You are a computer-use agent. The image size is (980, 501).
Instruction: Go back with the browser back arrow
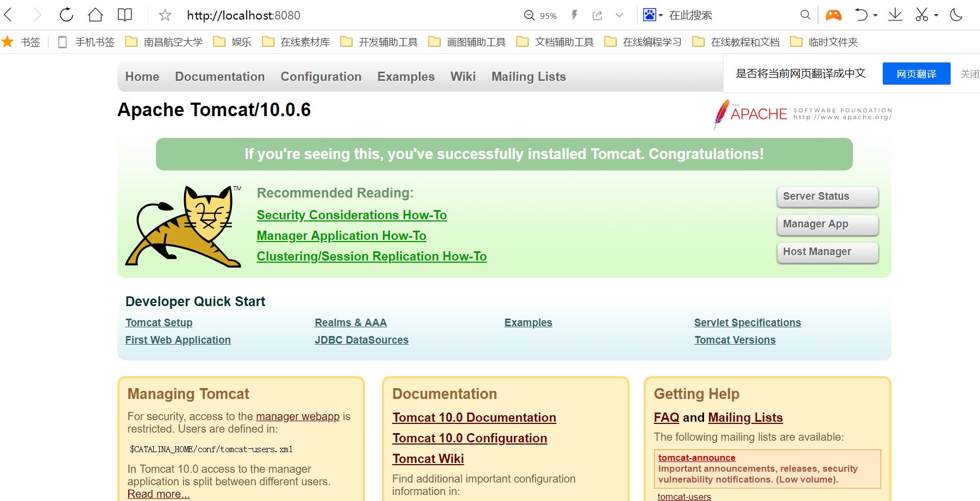(8, 15)
